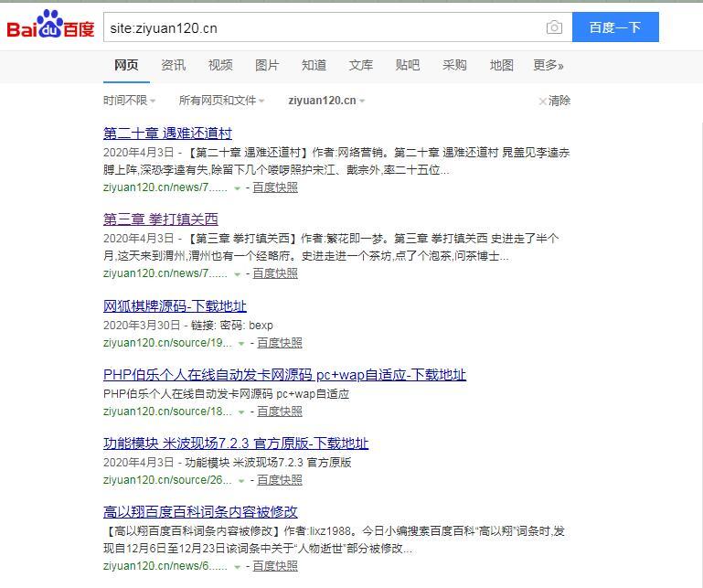The image size is (703, 588).
Task: Expand arrow beside ziyuan120.cn/news/6 URL
Action: 237,567
